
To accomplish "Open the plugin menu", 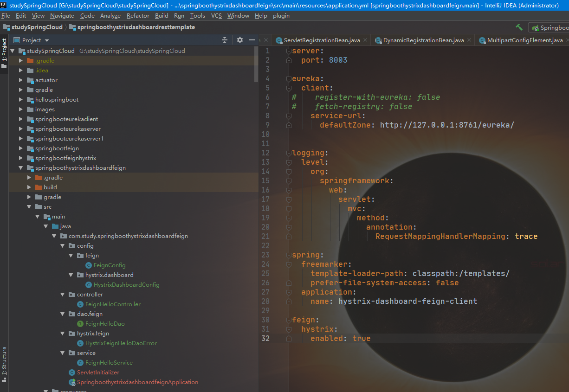I will [281, 16].
